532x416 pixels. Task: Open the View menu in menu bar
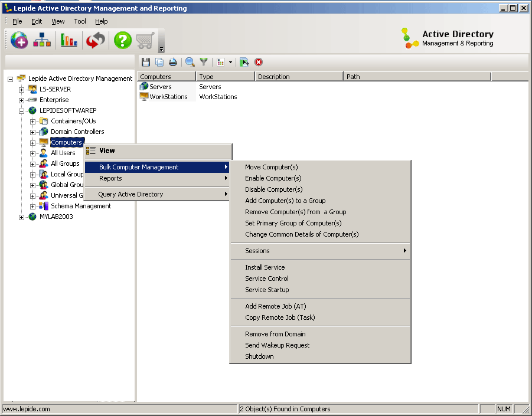click(58, 21)
